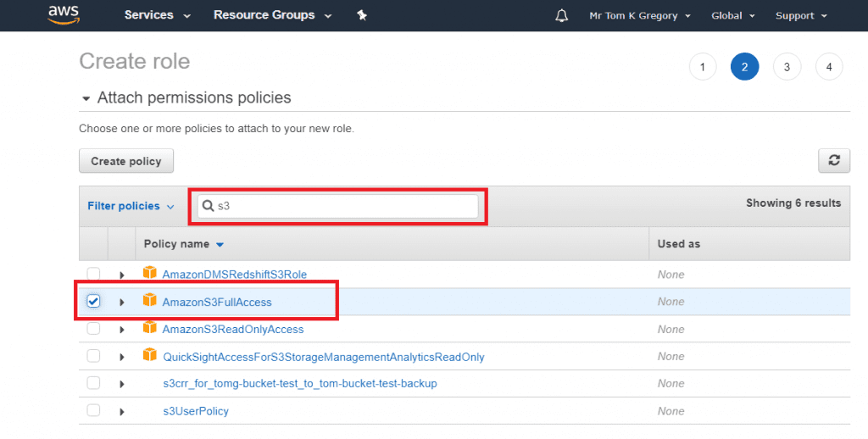Go to wizard step 3
The image size is (868, 439).
point(787,66)
